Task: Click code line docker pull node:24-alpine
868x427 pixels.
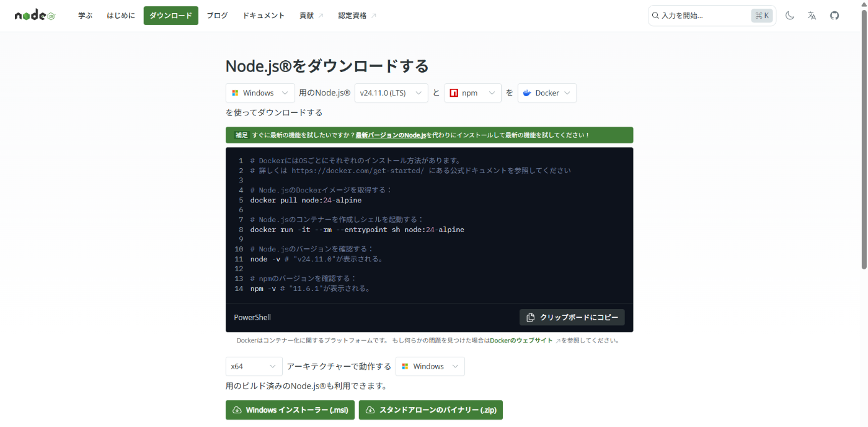Action: pyautogui.click(x=306, y=200)
